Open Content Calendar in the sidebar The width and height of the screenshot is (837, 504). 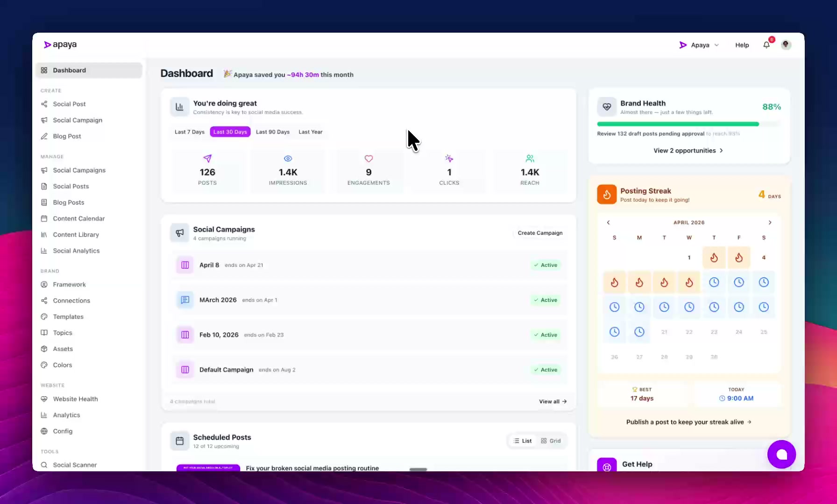tap(78, 218)
